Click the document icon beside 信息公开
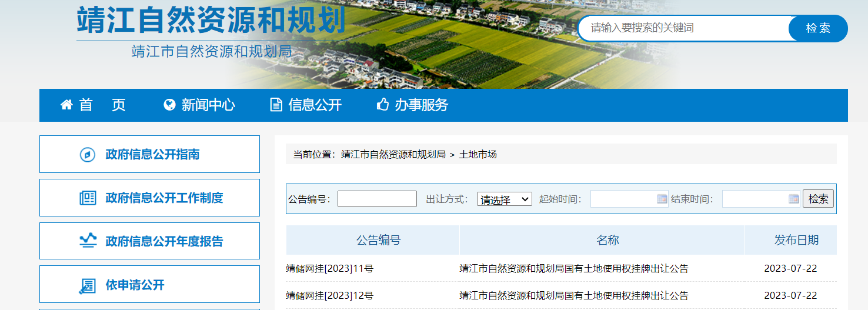Image resolution: width=868 pixels, height=310 pixels. pyautogui.click(x=276, y=105)
